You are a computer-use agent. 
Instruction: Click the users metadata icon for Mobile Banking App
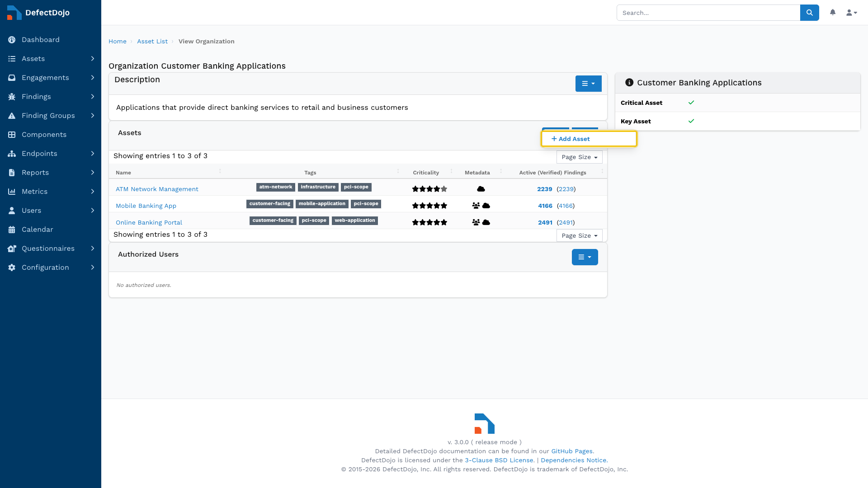pos(476,206)
